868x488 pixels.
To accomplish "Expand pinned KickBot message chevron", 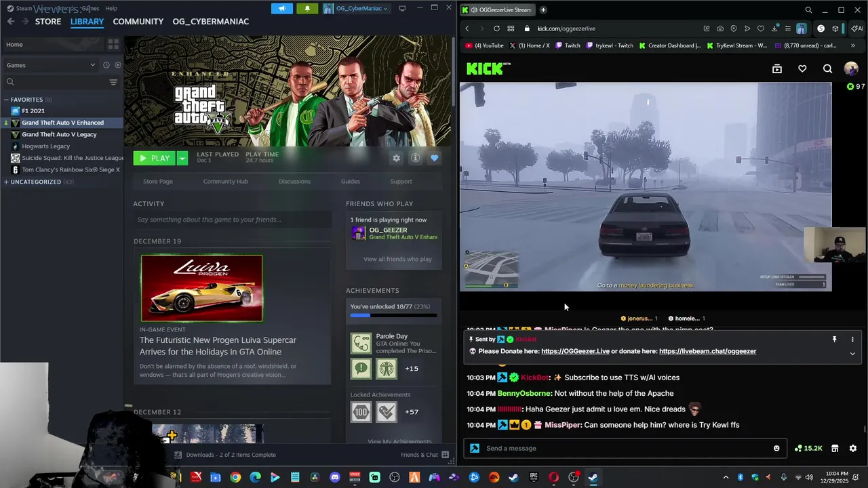I will (x=852, y=353).
